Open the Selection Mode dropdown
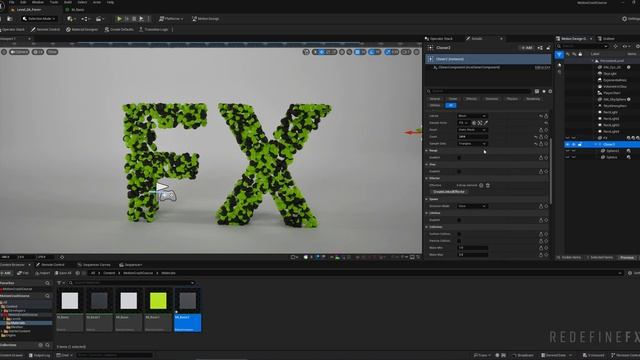The height and width of the screenshot is (360, 640). click(x=39, y=19)
